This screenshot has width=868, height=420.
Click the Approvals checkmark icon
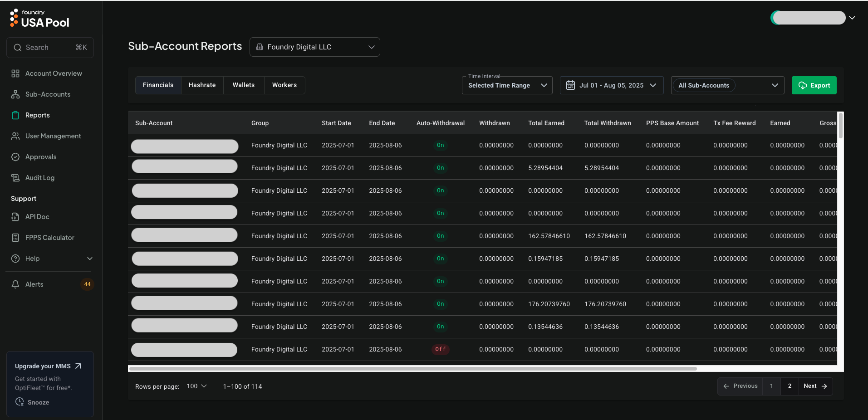coord(15,157)
